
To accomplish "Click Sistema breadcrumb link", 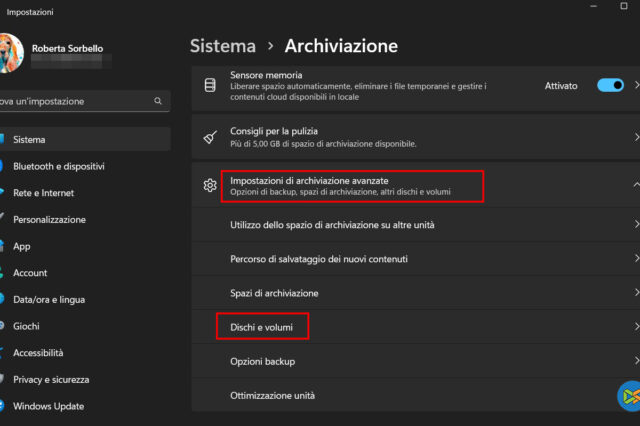I will (221, 46).
